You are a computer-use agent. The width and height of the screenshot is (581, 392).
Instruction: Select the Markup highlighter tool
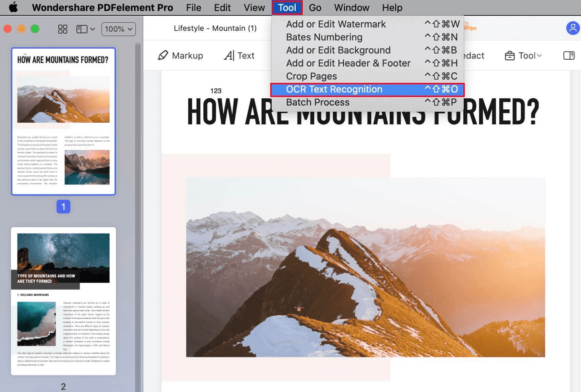181,55
